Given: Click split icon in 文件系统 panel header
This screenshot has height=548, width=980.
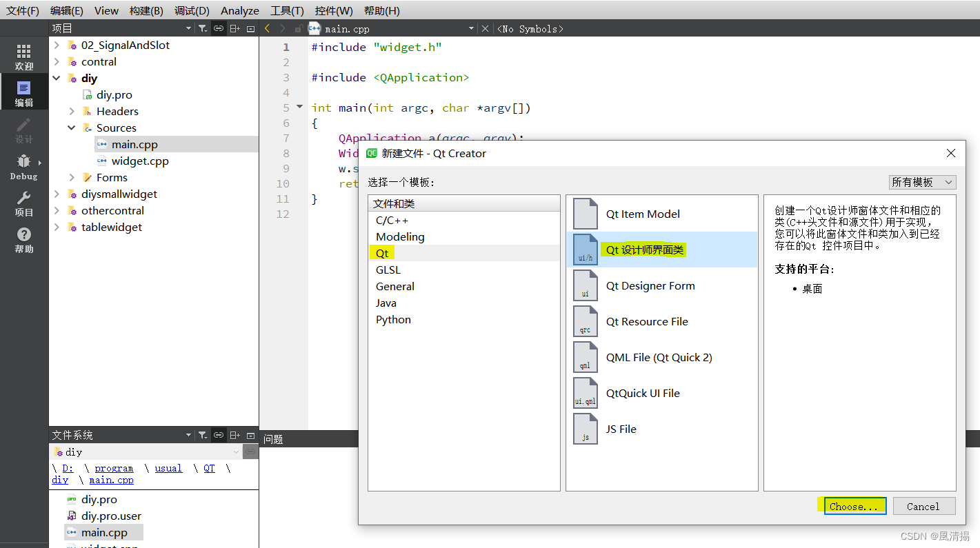Looking at the screenshot, I should (x=235, y=435).
